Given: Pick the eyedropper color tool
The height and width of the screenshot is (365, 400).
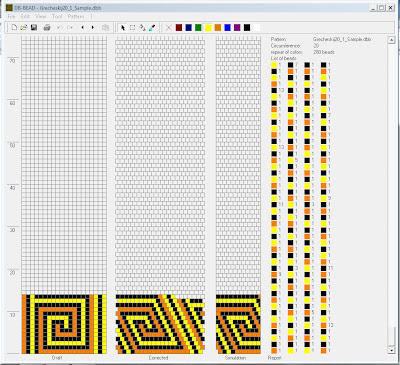Looking at the screenshot, I should coord(152,28).
